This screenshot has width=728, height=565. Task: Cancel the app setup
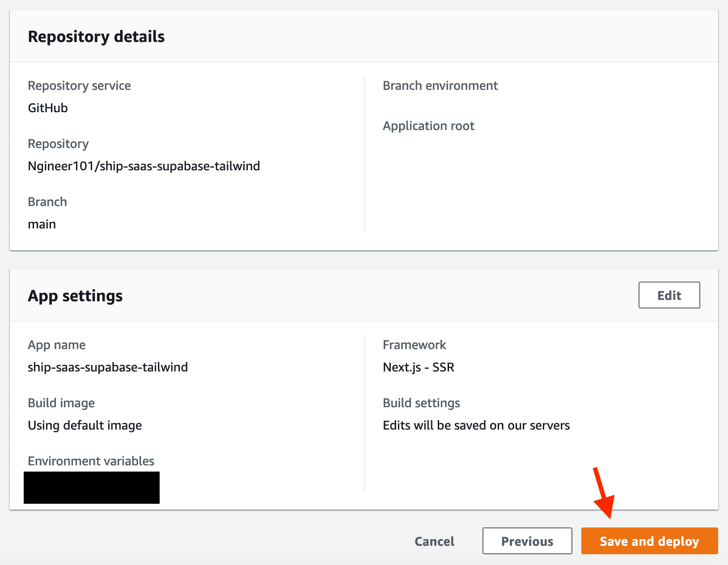(x=434, y=541)
